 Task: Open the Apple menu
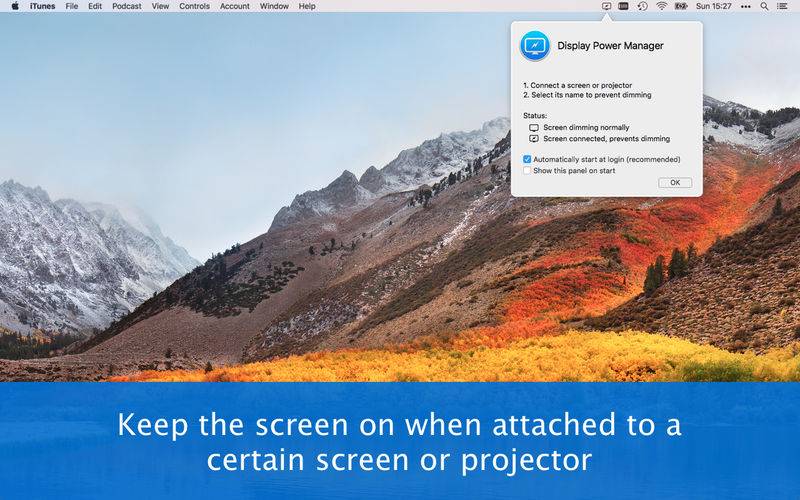pos(15,6)
